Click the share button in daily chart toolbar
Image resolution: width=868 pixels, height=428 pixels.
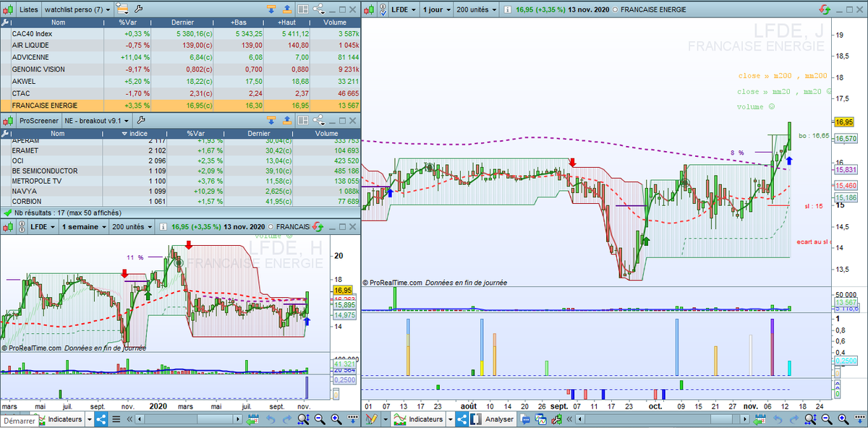461,419
